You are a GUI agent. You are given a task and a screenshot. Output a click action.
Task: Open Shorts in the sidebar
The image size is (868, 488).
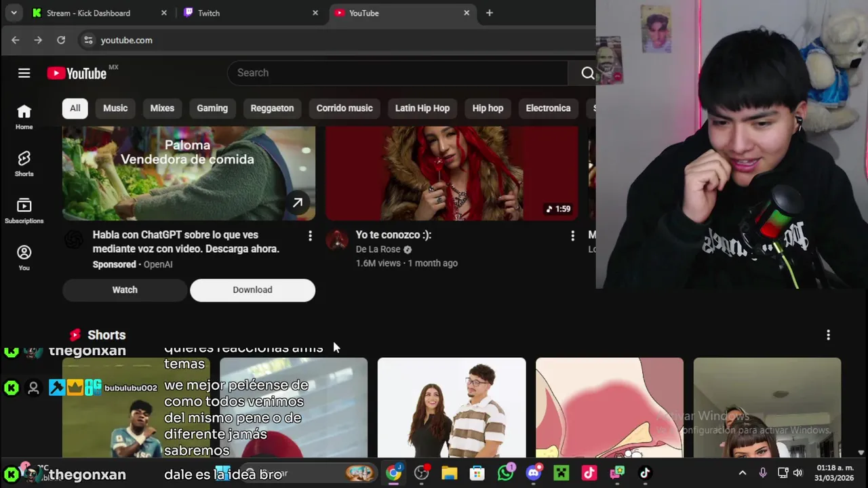pyautogui.click(x=24, y=163)
